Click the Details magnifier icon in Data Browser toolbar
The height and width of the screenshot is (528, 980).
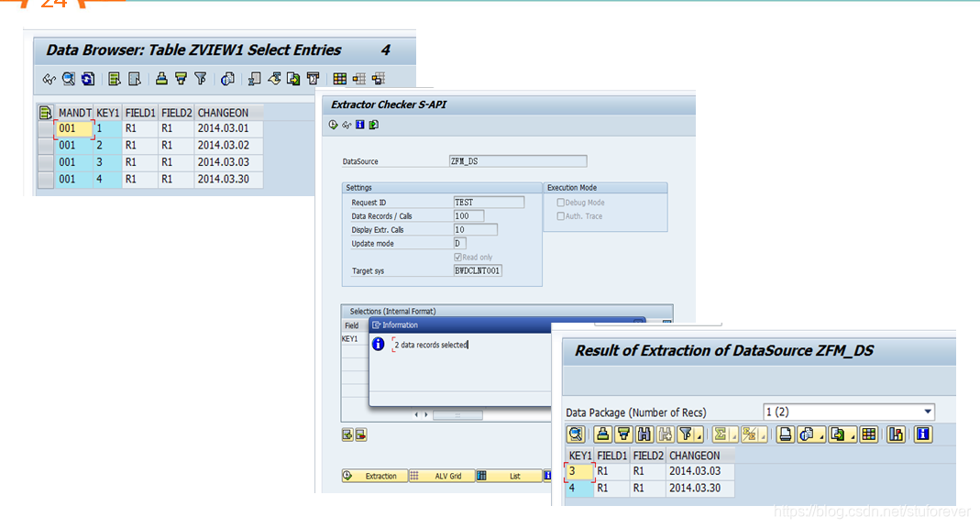tap(68, 79)
